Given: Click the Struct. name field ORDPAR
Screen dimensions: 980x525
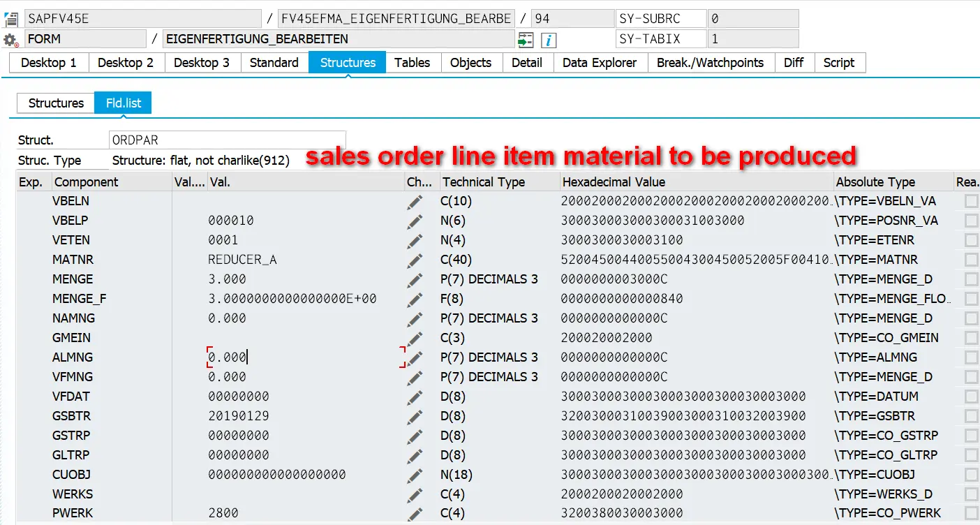Looking at the screenshot, I should pyautogui.click(x=228, y=140).
